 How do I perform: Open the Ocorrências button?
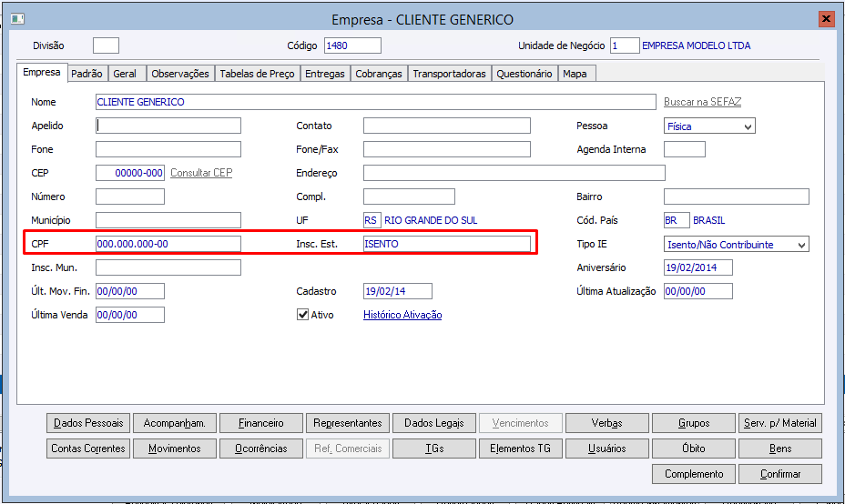point(261,449)
